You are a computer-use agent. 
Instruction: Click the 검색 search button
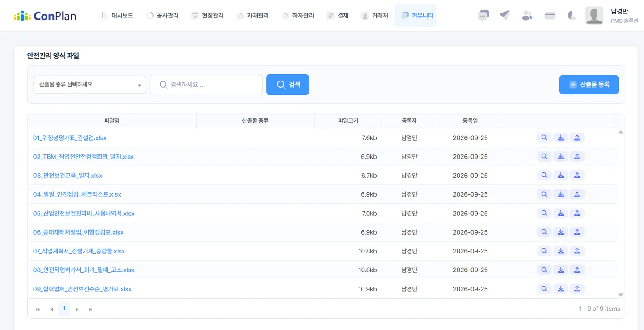288,85
